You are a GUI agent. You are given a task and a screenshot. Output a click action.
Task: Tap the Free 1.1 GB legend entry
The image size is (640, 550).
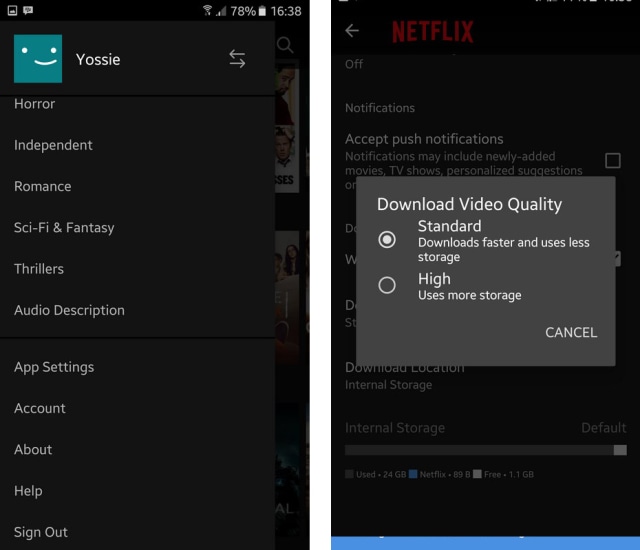(x=503, y=475)
